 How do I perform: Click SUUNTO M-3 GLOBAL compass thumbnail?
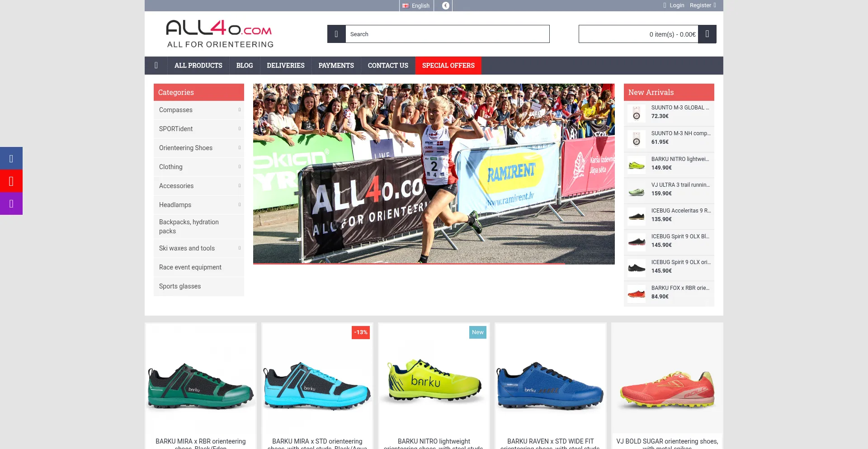tap(637, 113)
